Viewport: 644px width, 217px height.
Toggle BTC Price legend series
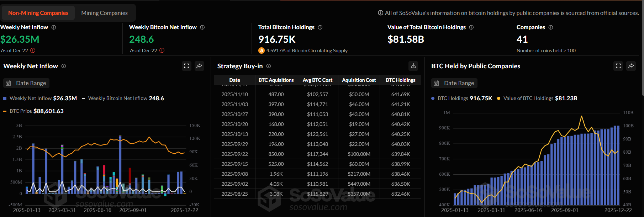21,111
